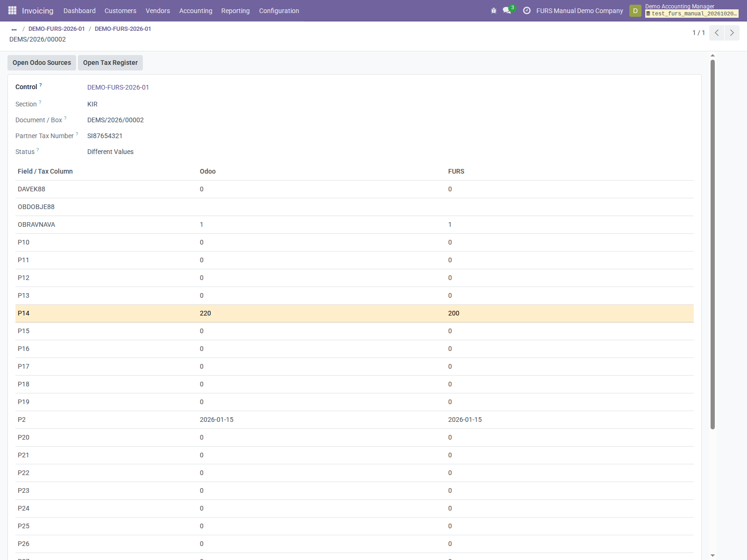This screenshot has height=560, width=747.
Task: Click Invoicing app title
Action: click(x=37, y=10)
